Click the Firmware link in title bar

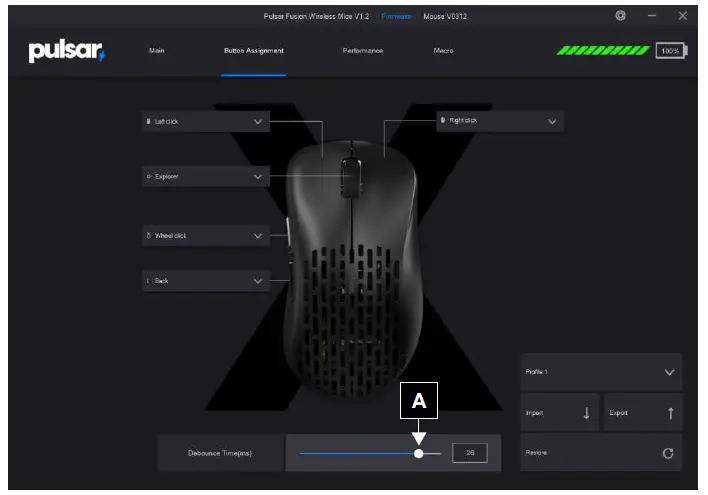pos(396,16)
